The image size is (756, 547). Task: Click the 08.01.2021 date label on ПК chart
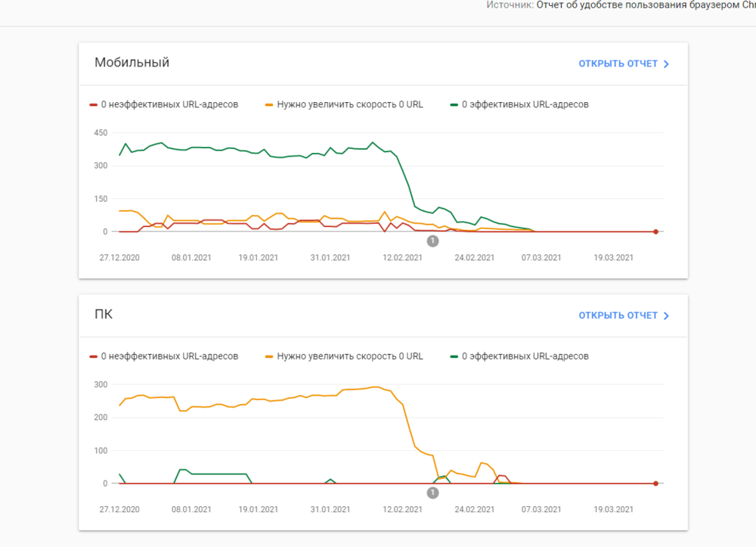tap(191, 510)
